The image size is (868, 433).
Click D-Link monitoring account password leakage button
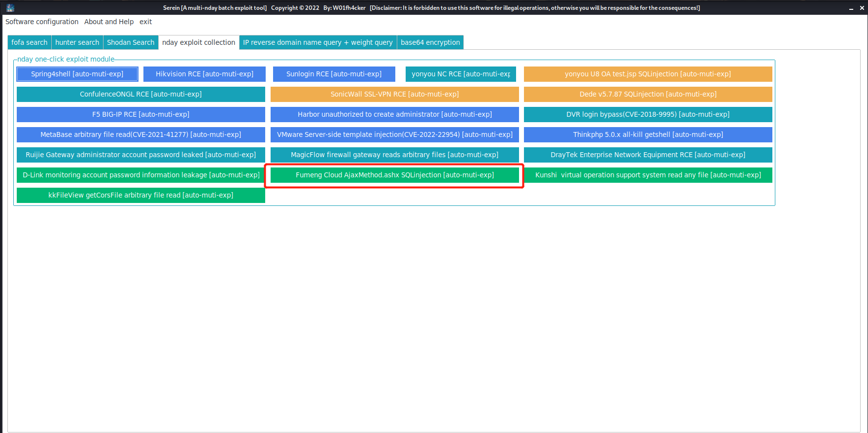pos(141,175)
